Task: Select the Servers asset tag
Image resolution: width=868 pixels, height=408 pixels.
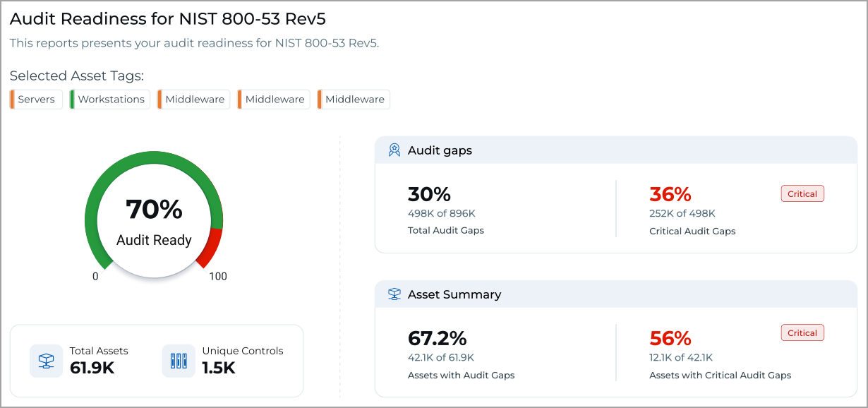Action: (36, 100)
